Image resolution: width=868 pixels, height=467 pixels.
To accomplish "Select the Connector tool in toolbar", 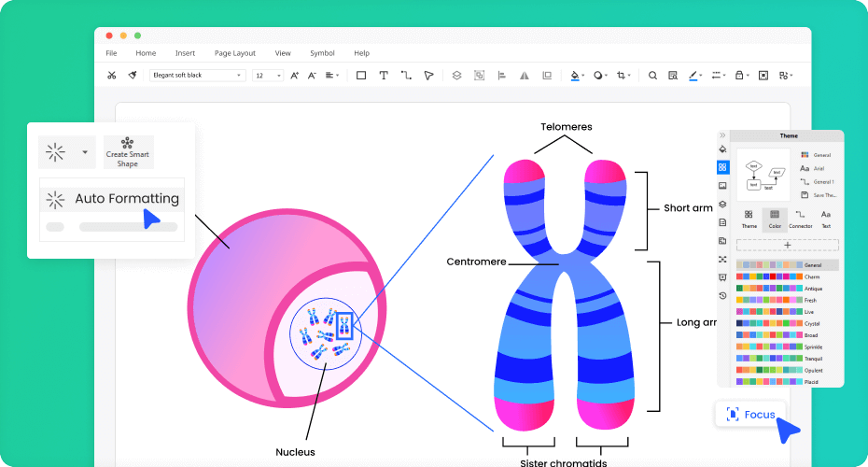I will click(406, 76).
